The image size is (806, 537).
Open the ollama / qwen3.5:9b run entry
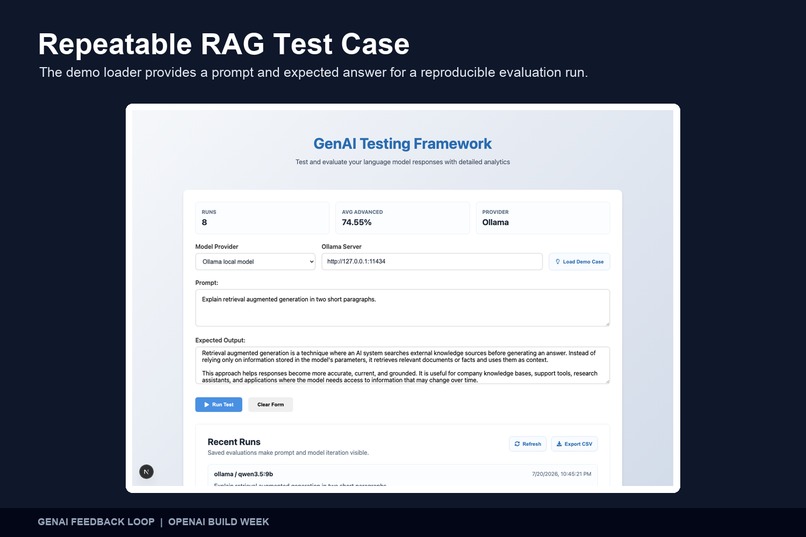click(402, 475)
